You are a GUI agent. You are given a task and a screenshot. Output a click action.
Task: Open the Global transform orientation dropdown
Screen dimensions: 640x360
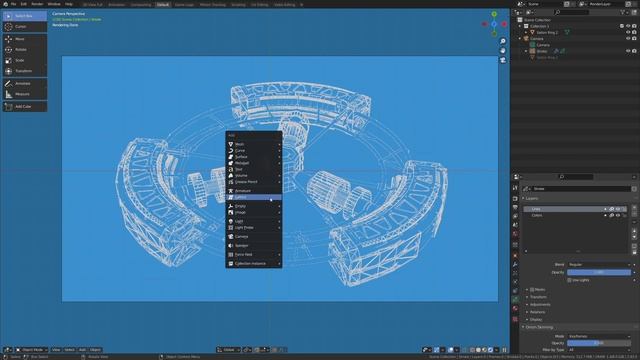229,350
